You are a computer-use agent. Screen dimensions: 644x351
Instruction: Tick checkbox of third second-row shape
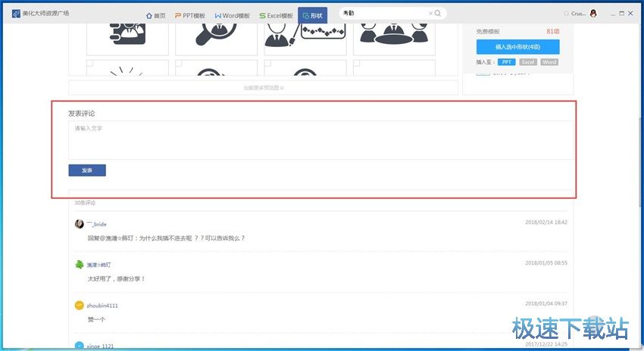point(267,63)
